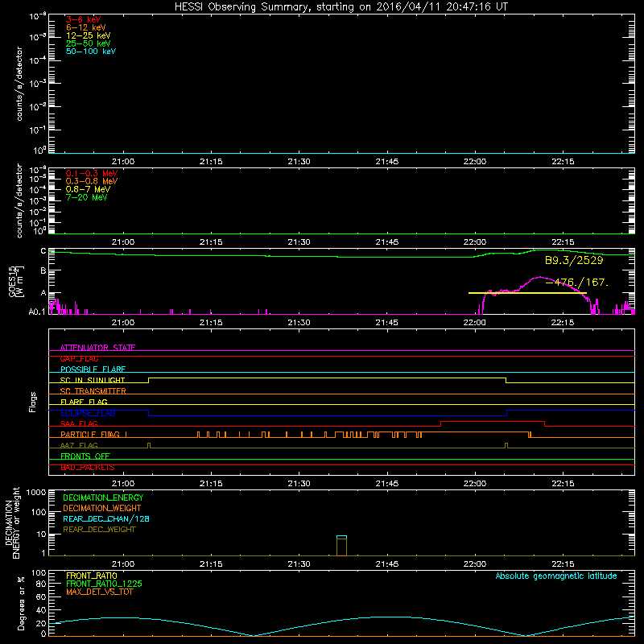Click the 0.1-0.3 MeV legend label

click(x=92, y=173)
